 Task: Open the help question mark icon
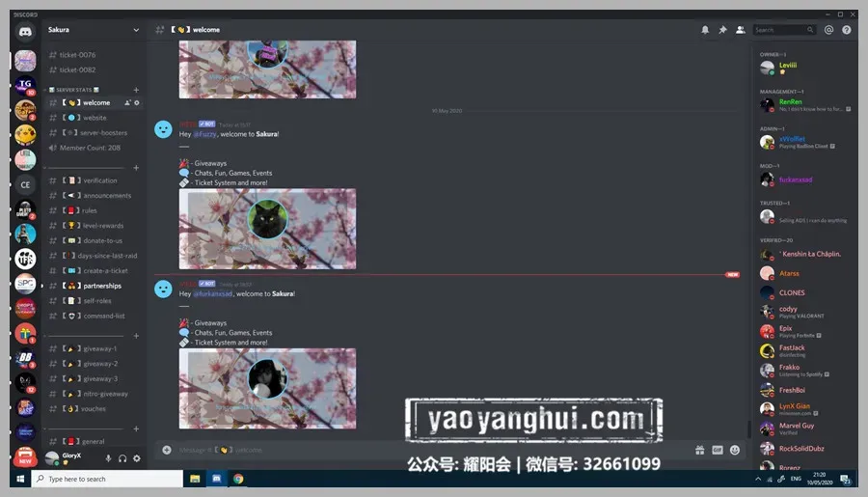pyautogui.click(x=847, y=30)
